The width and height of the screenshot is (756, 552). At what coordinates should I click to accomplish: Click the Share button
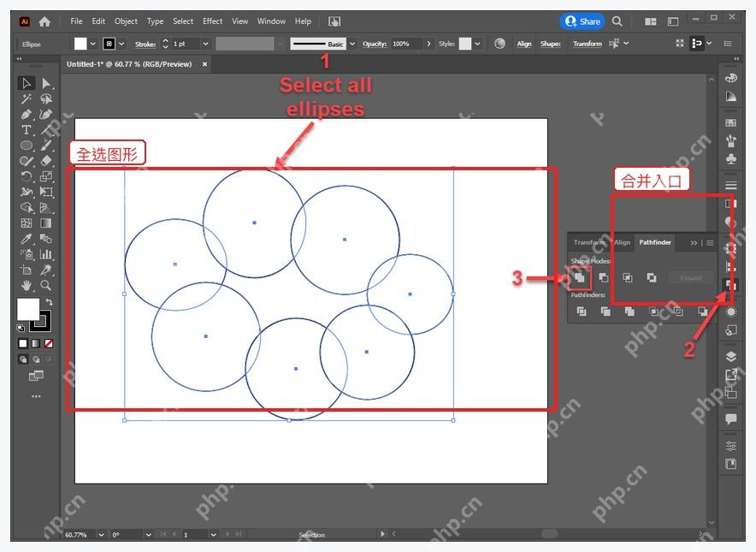[582, 21]
